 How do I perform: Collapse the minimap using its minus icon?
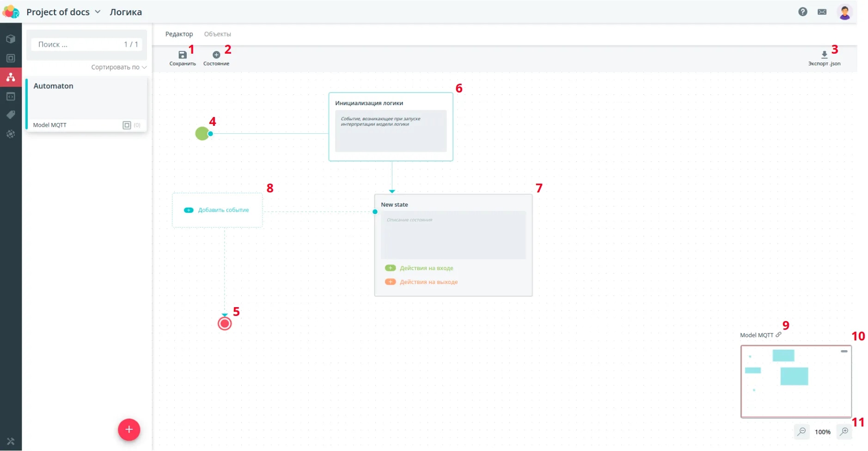tap(844, 352)
